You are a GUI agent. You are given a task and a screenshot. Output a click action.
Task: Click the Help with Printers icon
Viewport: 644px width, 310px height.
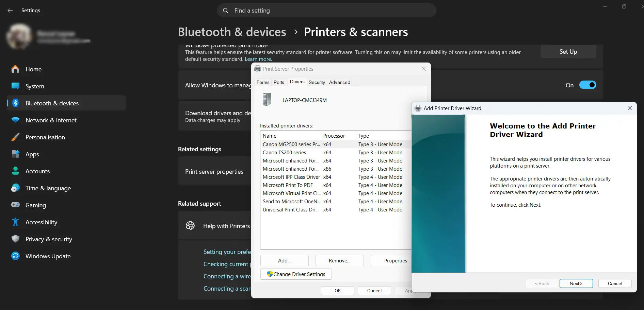[191, 225]
